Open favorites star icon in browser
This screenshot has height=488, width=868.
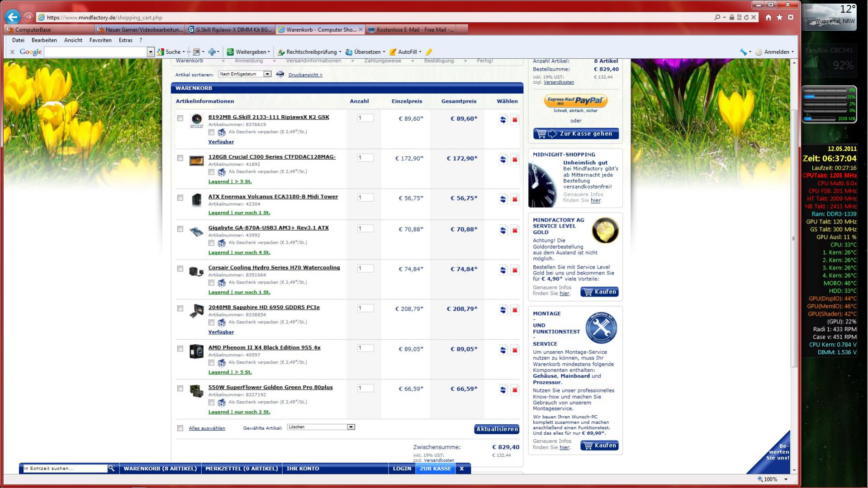click(x=779, y=17)
